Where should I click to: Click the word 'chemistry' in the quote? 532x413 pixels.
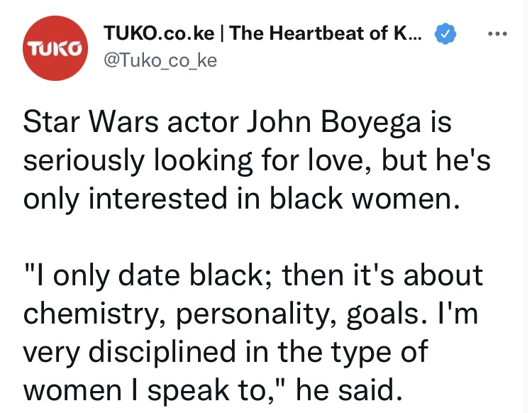pyautogui.click(x=91, y=313)
